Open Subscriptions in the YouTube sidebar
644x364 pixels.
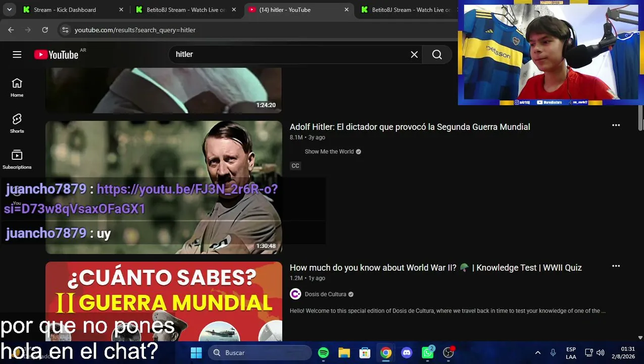tap(17, 159)
